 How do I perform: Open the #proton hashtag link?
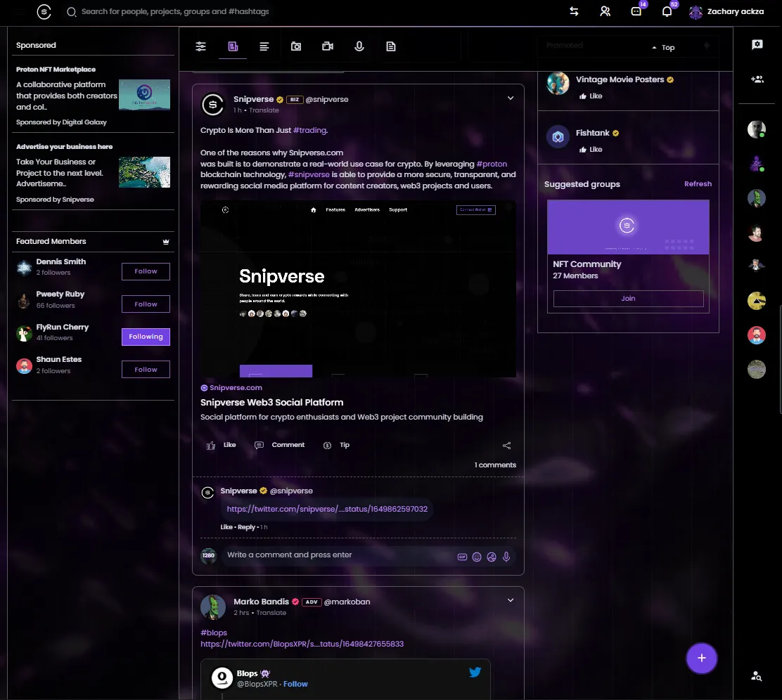(x=492, y=164)
